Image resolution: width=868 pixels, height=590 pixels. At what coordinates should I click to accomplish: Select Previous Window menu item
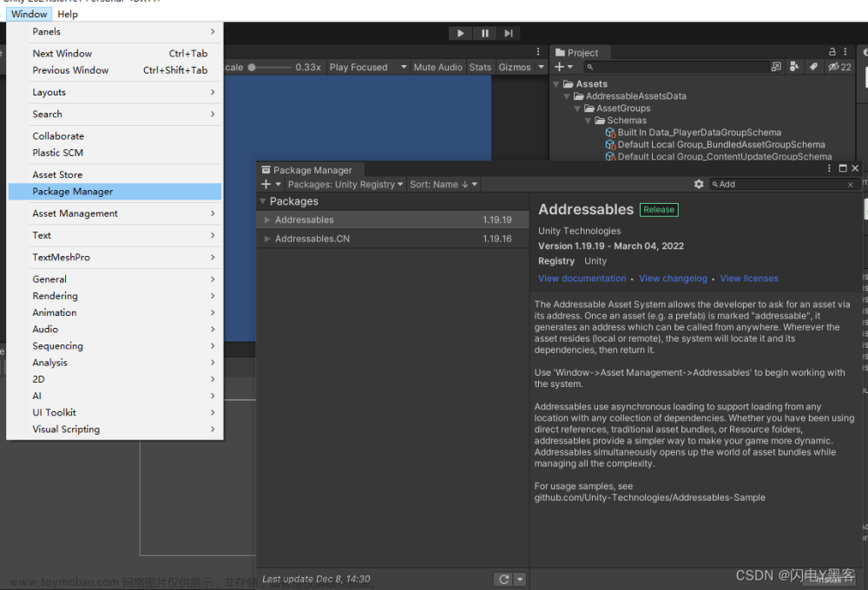[115, 70]
